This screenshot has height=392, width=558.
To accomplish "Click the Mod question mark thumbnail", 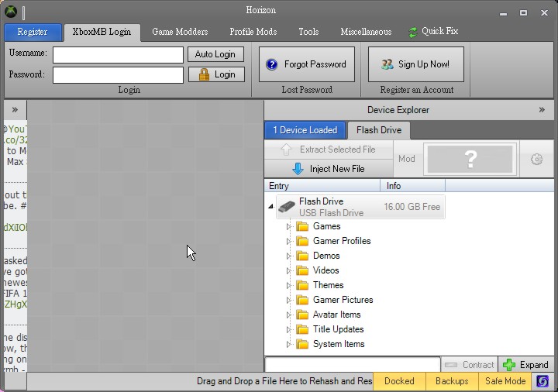I will 470,159.
